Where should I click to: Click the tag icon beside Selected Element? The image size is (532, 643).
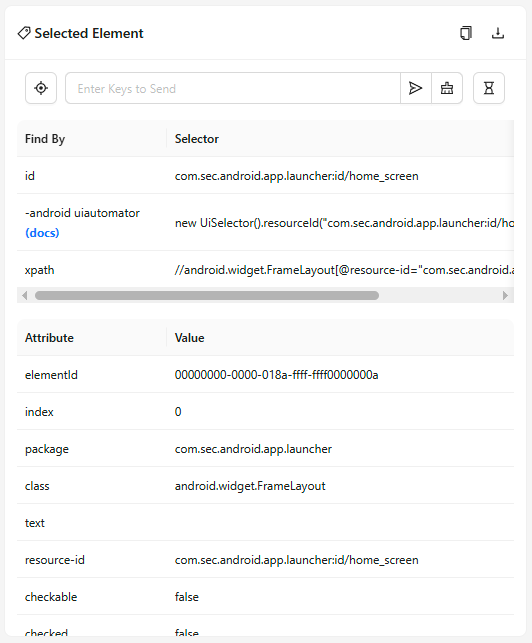(x=24, y=33)
